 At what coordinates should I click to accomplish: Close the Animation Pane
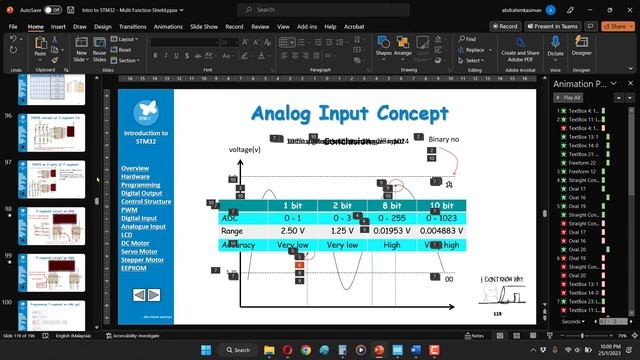click(x=630, y=83)
